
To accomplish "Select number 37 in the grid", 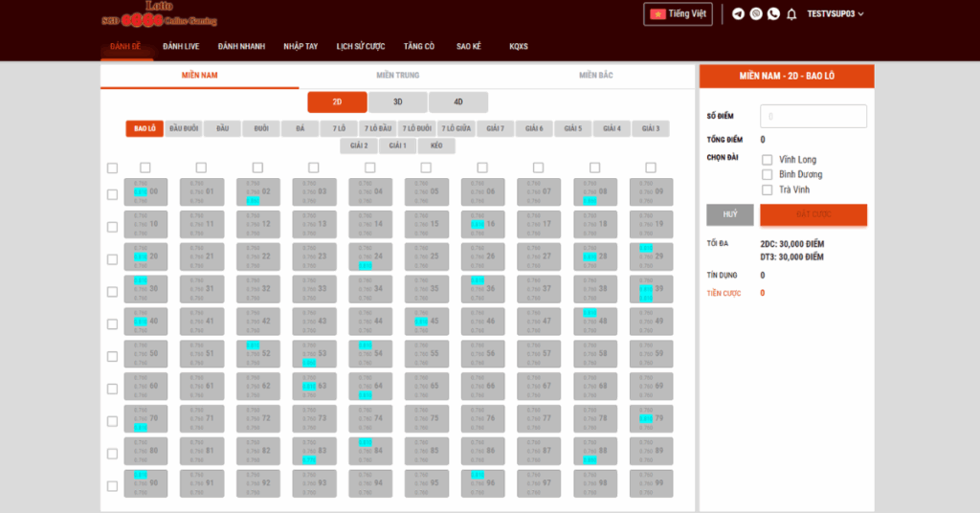I will (x=539, y=289).
